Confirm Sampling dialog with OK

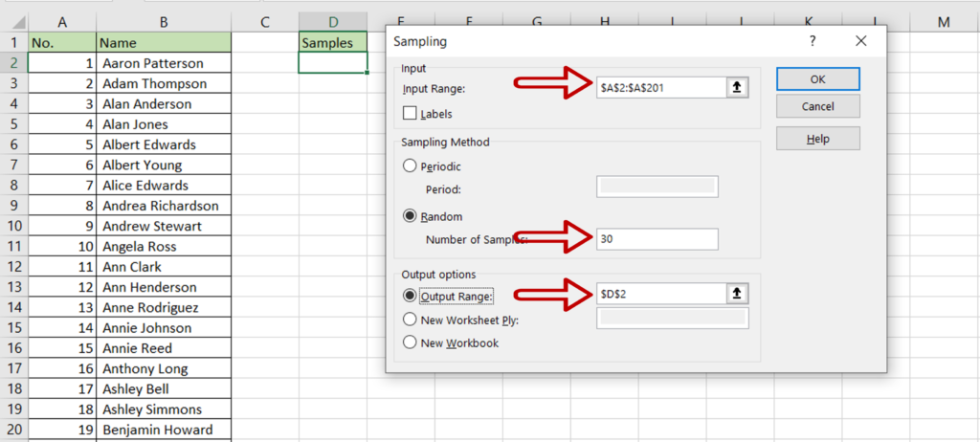[x=818, y=78]
